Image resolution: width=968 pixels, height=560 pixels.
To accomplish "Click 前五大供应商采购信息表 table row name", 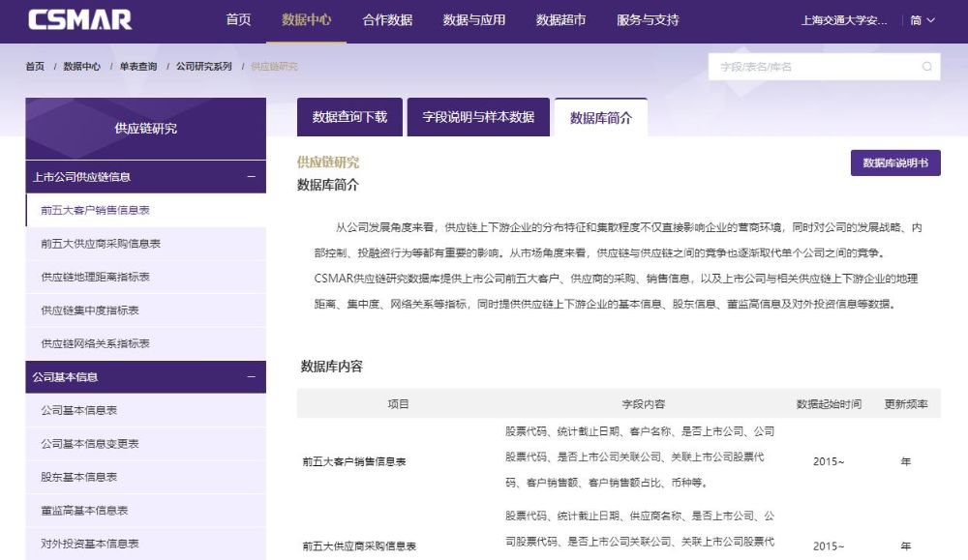I will click(359, 545).
